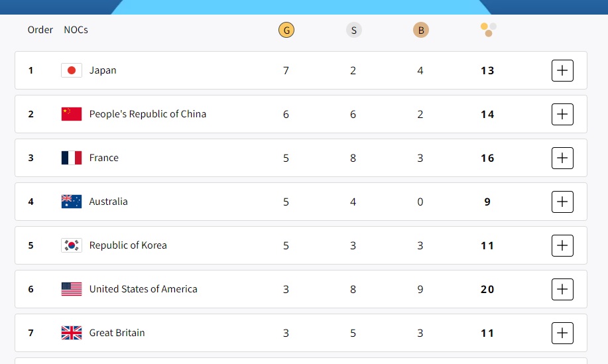Viewport: 608px width, 364px height.
Task: Click the United States flag icon
Action: pos(72,289)
